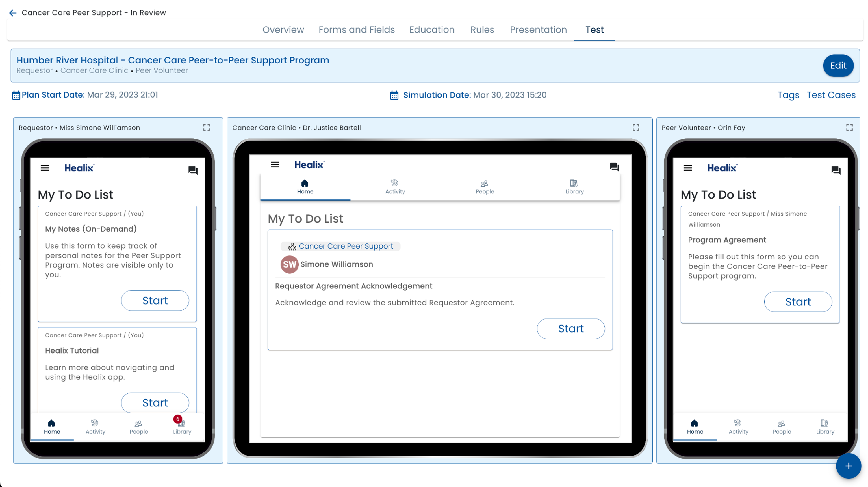Click the Healix Tutorial title text
The image size is (868, 487).
[x=72, y=350]
